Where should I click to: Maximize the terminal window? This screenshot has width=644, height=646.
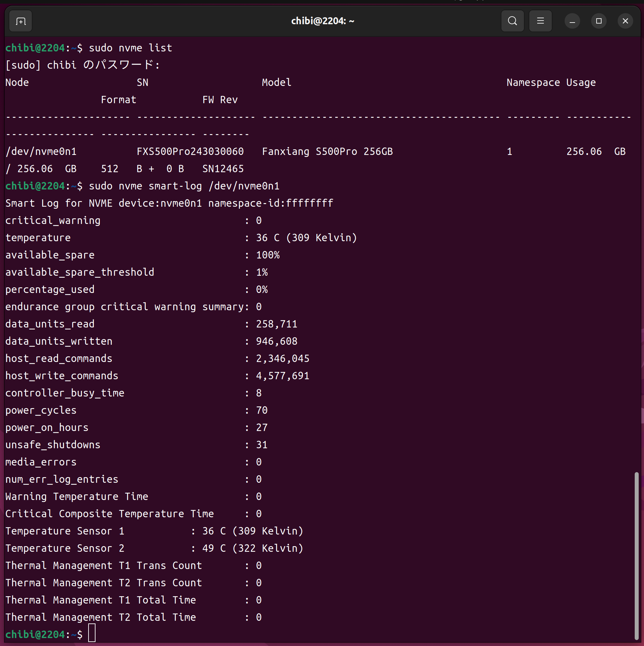[x=599, y=21]
